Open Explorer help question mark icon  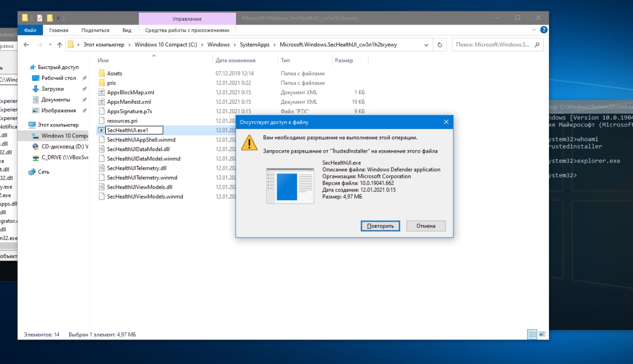pyautogui.click(x=543, y=30)
